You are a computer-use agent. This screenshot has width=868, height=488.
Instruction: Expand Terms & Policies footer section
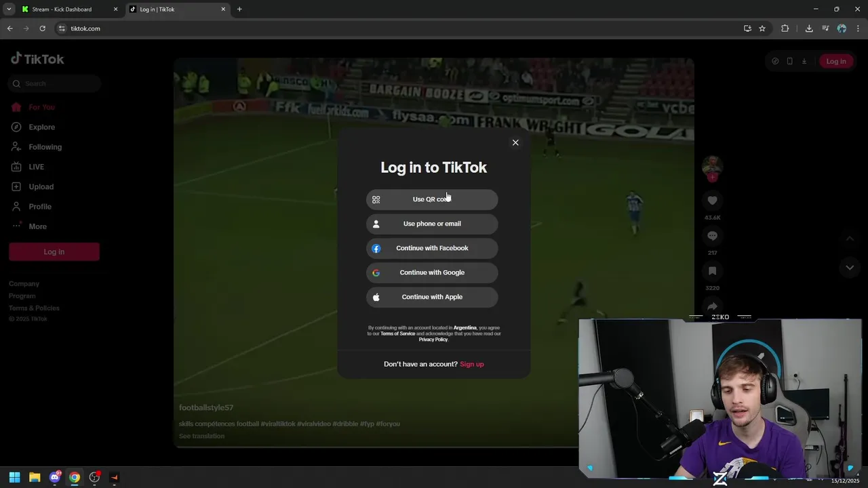pos(35,308)
